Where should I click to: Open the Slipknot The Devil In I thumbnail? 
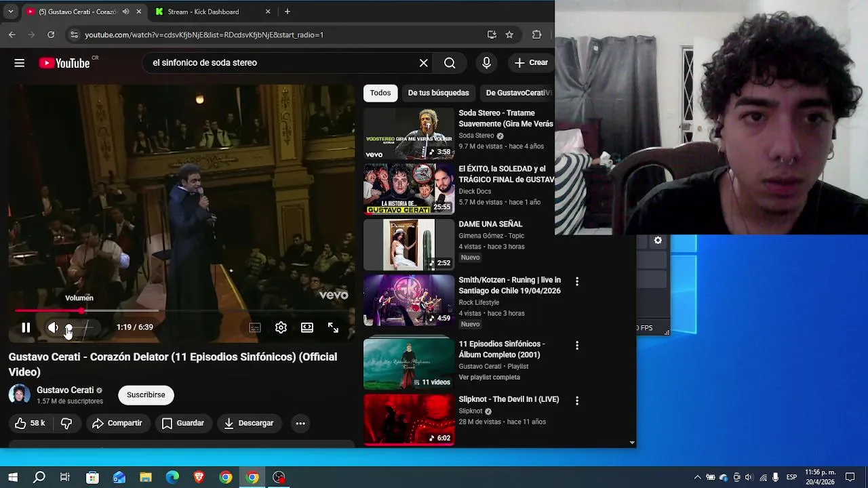point(409,420)
